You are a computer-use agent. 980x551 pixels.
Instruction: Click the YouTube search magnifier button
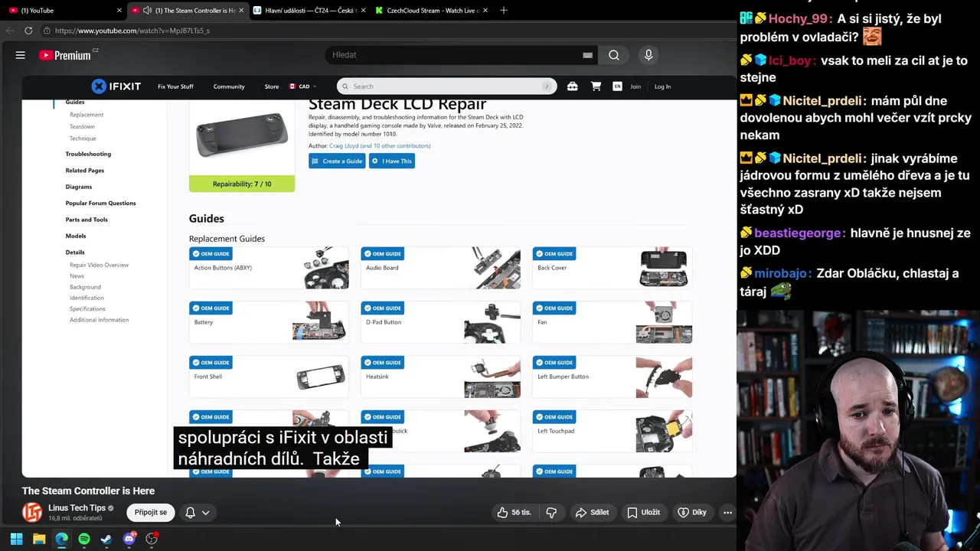click(x=614, y=55)
